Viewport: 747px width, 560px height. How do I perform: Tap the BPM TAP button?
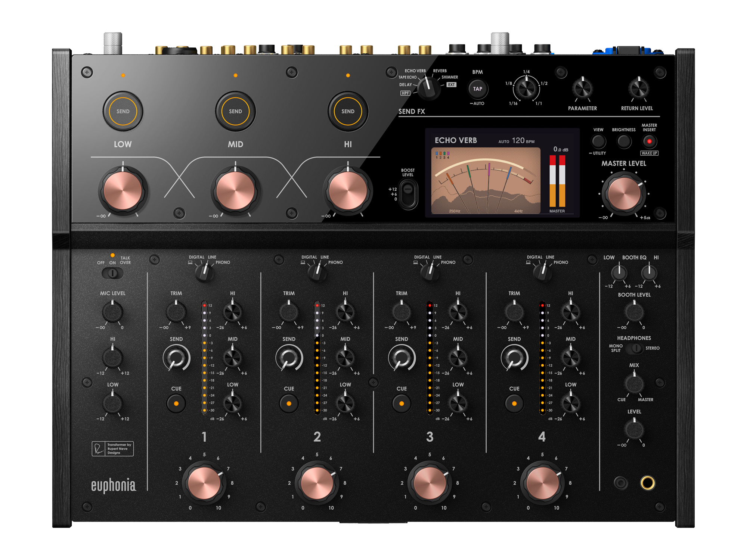click(x=477, y=89)
